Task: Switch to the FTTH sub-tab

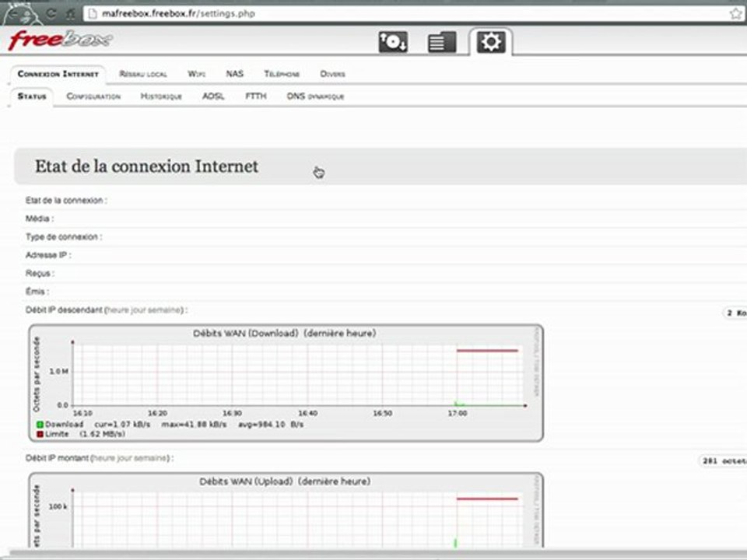Action: pyautogui.click(x=256, y=96)
